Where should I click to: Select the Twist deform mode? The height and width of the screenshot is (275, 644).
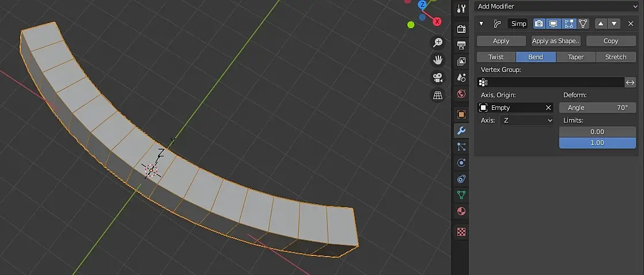click(x=496, y=57)
